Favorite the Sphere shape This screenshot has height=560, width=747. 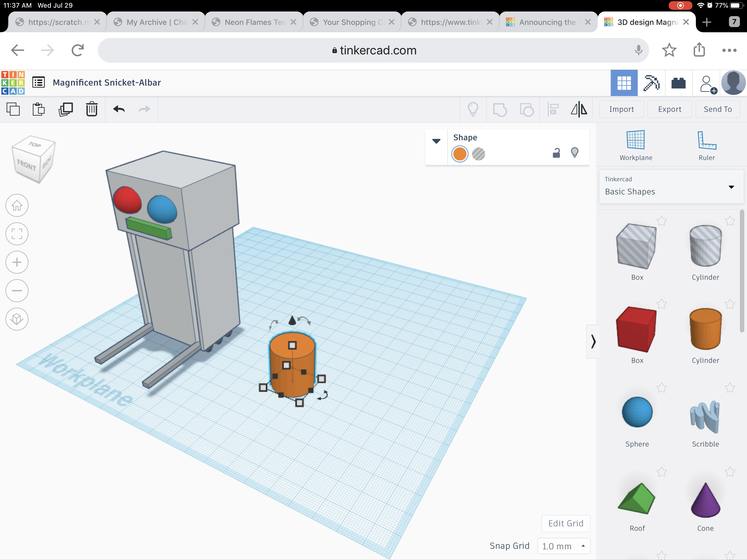point(662,388)
